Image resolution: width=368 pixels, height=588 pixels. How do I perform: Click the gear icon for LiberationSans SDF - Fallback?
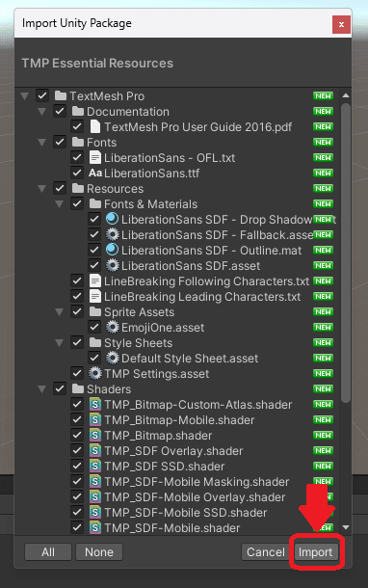[113, 234]
